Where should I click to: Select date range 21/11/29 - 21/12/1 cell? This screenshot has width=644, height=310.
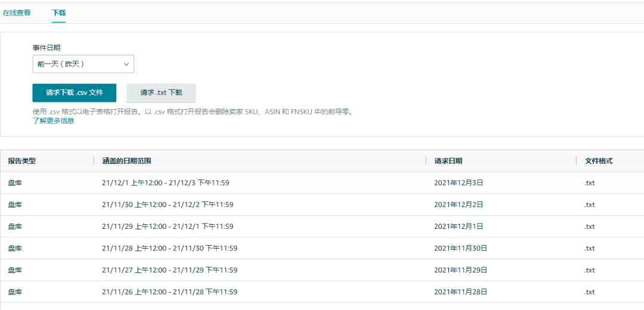click(168, 226)
